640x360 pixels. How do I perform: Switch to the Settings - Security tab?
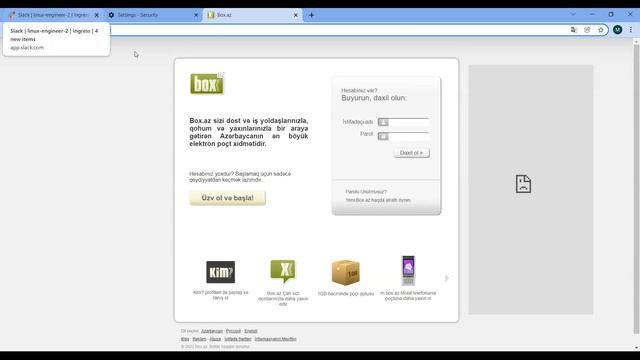click(152, 15)
